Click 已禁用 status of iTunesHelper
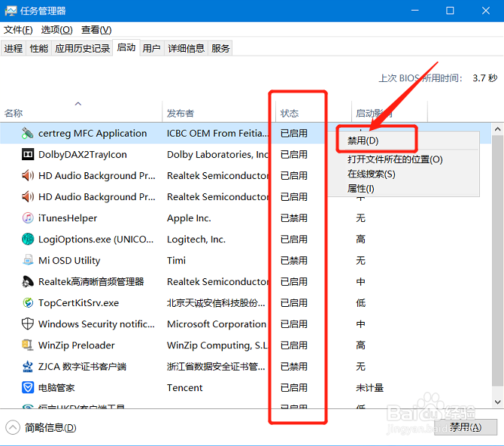The height and width of the screenshot is (446, 504). 294,218
